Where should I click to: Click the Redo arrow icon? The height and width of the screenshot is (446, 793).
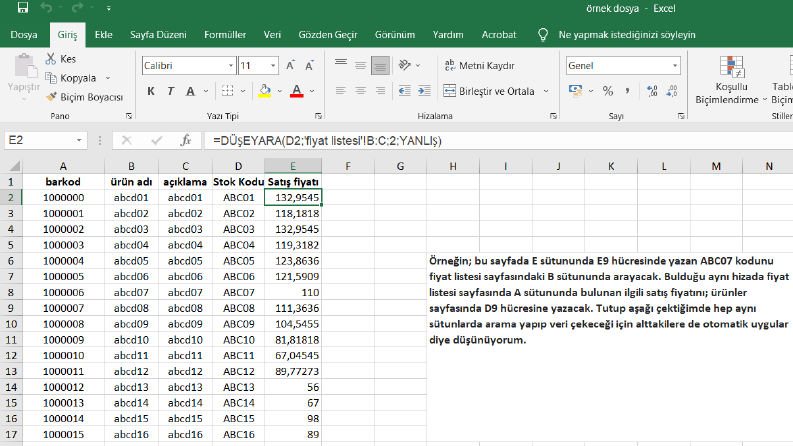[x=77, y=7]
